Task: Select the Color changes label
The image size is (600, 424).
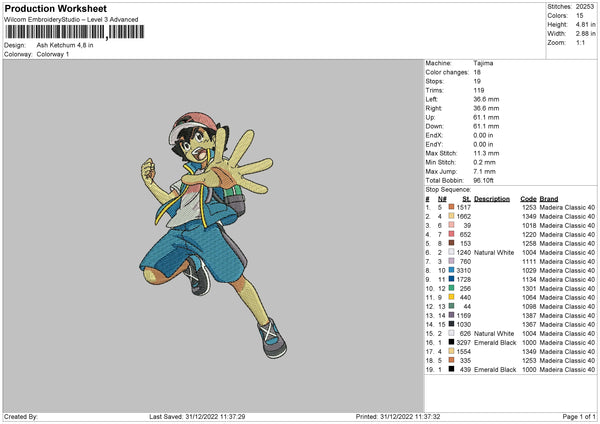Action: coord(447,72)
